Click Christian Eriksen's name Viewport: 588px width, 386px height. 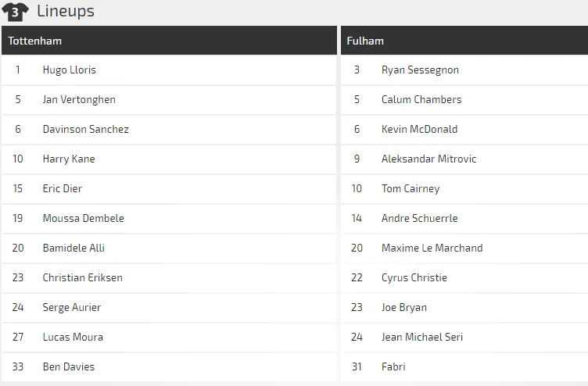(83, 277)
